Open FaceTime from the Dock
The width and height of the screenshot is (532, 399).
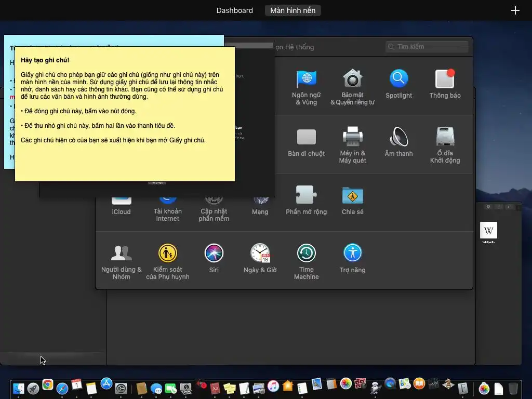tap(171, 388)
